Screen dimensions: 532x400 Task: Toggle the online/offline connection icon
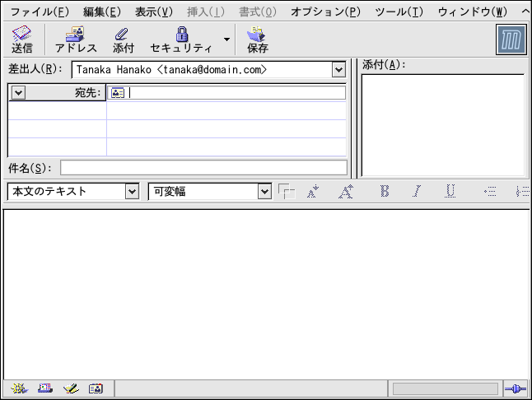515,388
